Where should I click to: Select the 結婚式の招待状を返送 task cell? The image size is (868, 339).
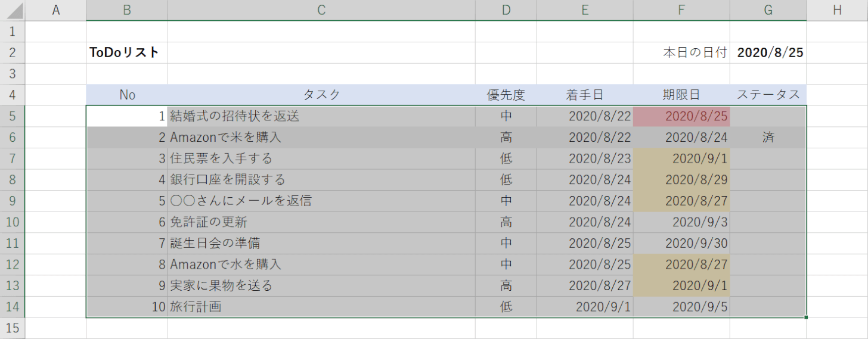click(321, 116)
